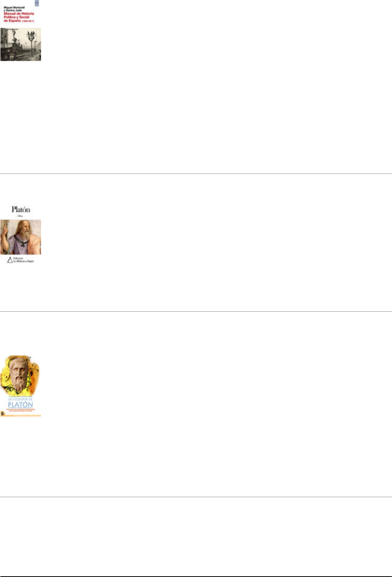Click the blue publisher logo atop first cover
Image resolution: width=392 pixels, height=577 pixels.
click(37, 2)
